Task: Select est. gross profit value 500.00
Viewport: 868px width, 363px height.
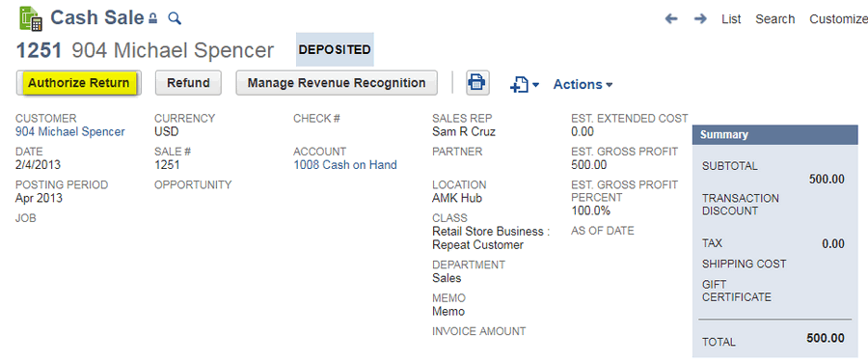Action: pos(589,165)
